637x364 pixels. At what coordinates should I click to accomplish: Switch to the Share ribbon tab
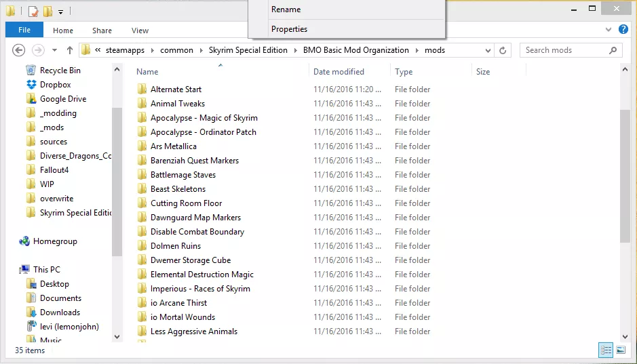(102, 31)
